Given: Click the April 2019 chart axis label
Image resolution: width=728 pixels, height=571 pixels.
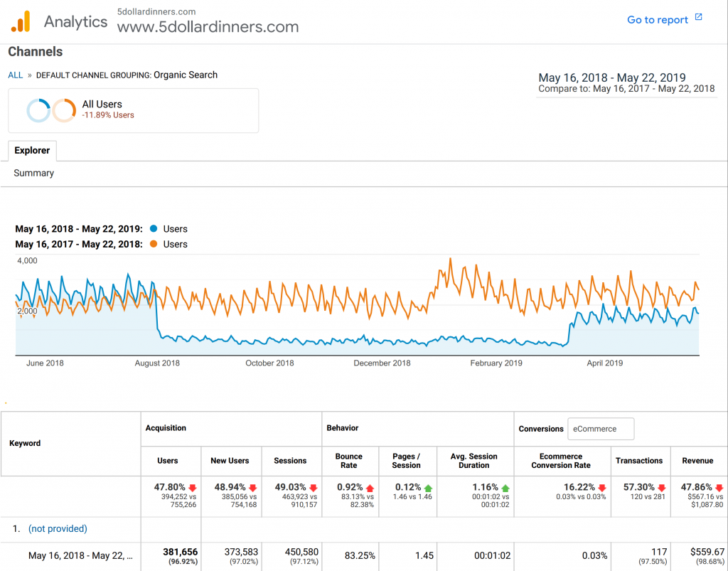Looking at the screenshot, I should [604, 363].
